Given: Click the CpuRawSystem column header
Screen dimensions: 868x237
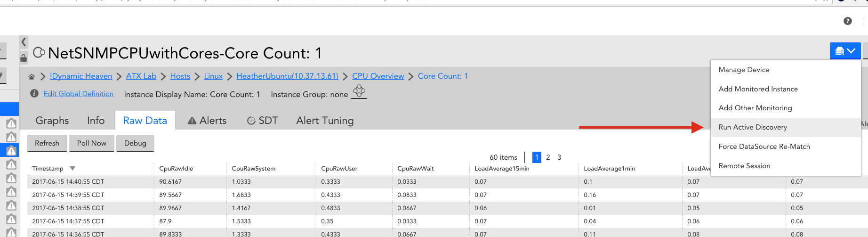Looking at the screenshot, I should pos(254,169).
